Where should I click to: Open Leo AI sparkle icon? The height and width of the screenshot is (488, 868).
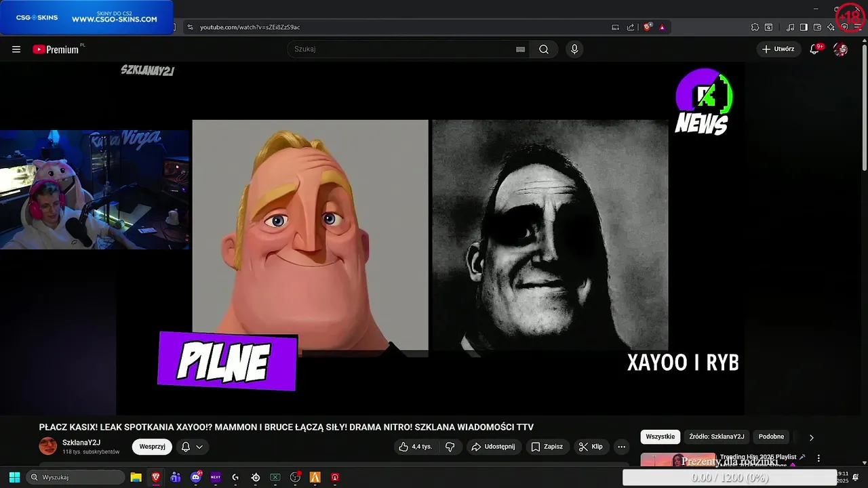click(831, 27)
